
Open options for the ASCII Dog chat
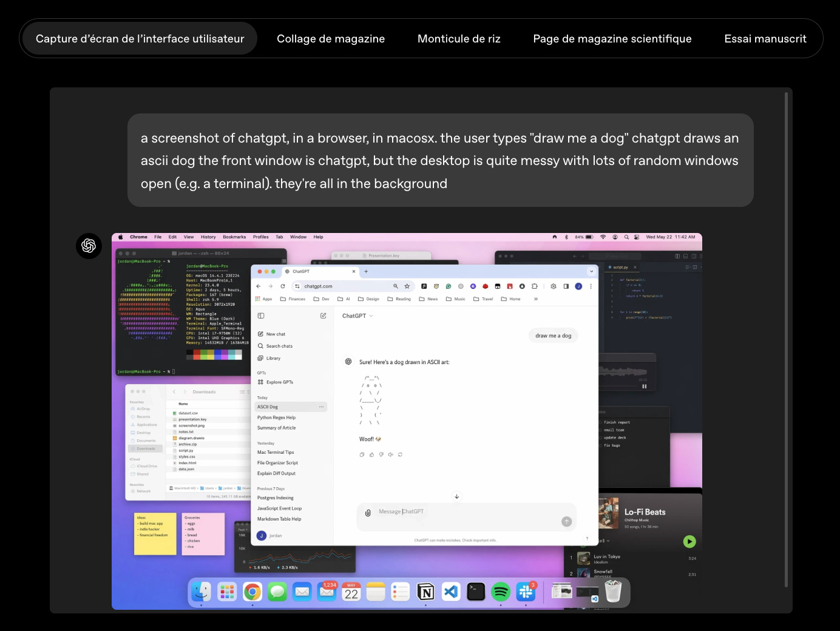[321, 407]
